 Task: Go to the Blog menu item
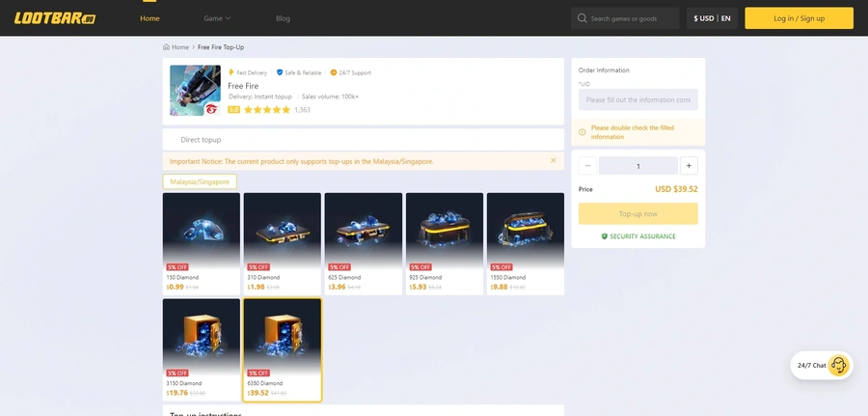tap(283, 18)
